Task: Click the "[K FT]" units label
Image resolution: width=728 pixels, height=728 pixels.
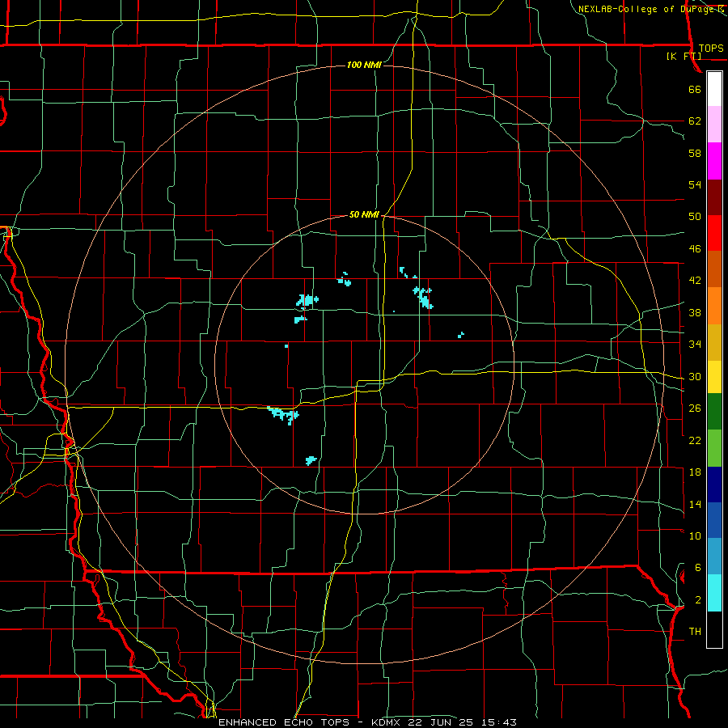Action: point(684,57)
